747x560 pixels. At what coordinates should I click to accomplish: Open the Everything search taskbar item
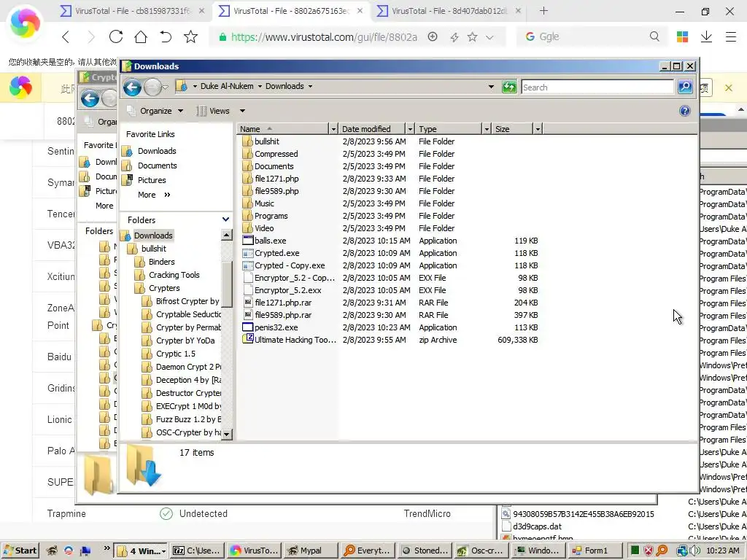[367, 551]
